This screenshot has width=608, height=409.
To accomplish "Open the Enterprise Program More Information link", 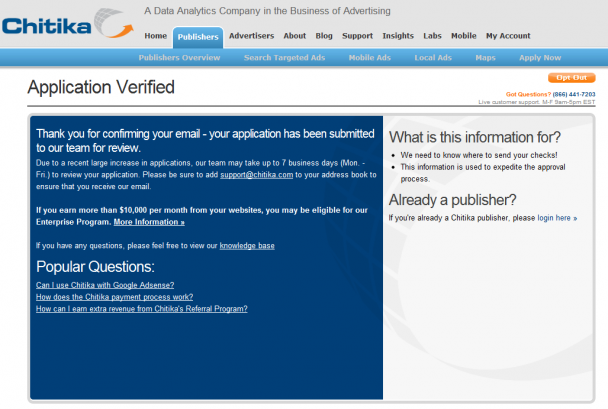I will (149, 222).
